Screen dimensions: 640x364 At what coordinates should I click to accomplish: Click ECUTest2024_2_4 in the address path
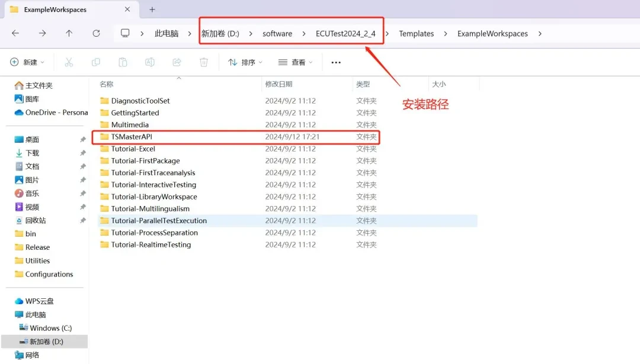pos(345,34)
